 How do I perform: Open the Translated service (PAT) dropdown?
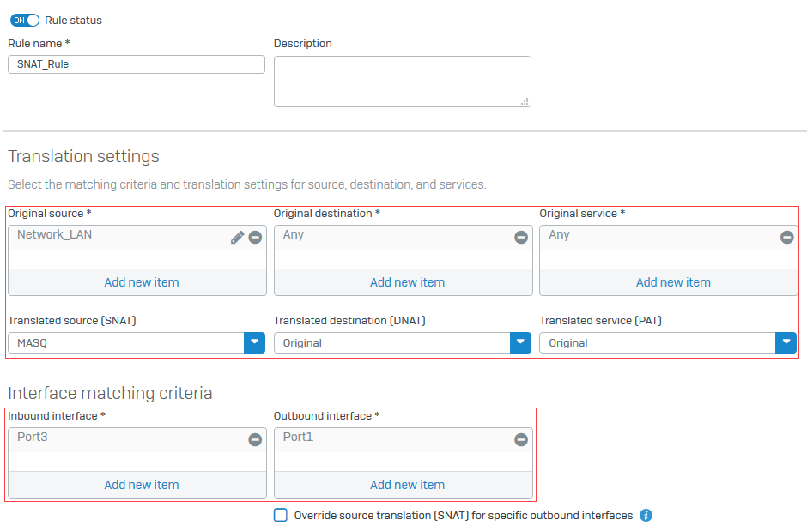pyautogui.click(x=786, y=342)
